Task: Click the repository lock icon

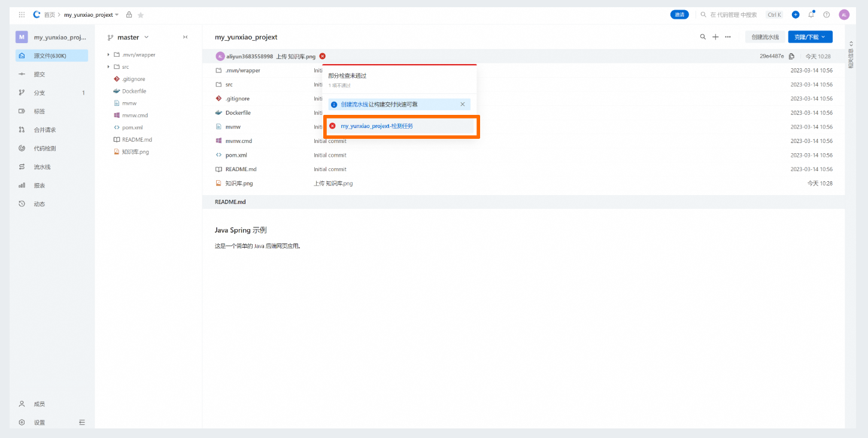Action: point(129,14)
